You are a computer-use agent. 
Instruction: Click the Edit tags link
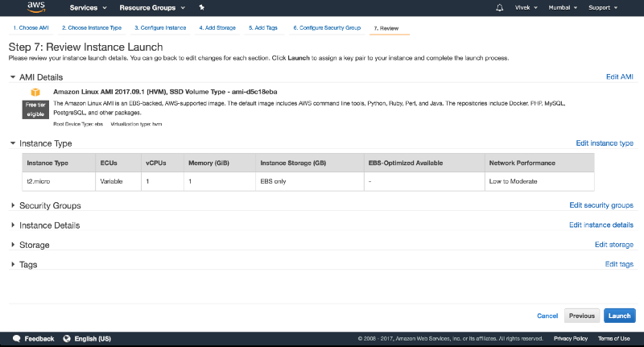[x=619, y=264]
